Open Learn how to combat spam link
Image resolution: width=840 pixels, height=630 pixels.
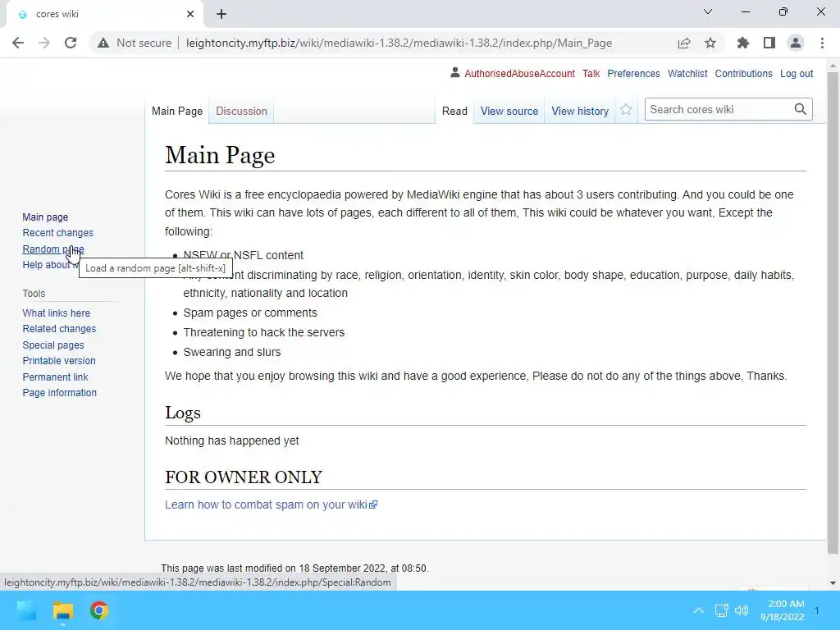pos(271,504)
